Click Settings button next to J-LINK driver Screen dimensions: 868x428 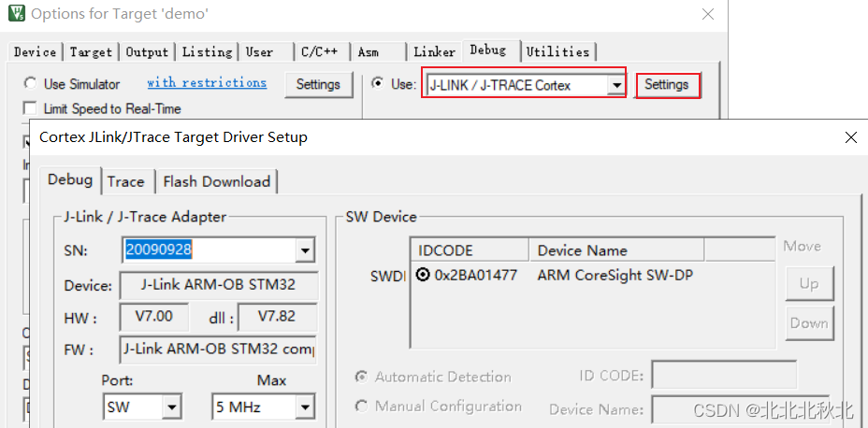click(667, 85)
